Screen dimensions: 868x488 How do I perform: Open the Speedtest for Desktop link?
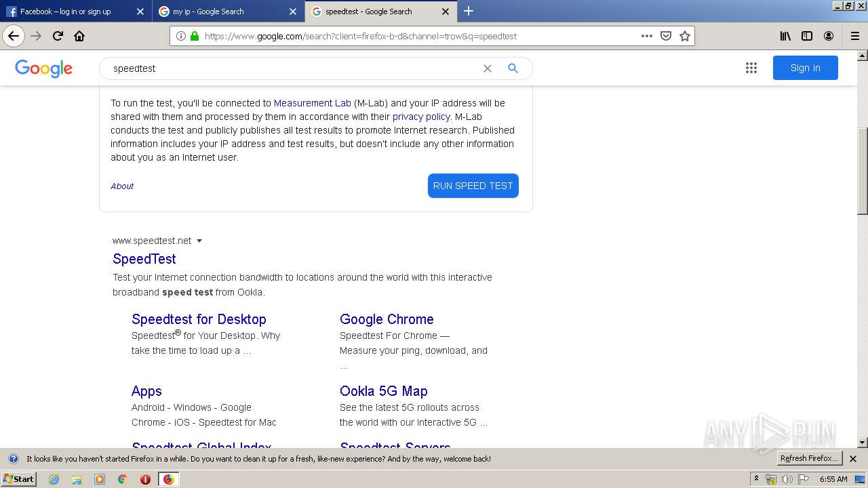[x=199, y=319]
